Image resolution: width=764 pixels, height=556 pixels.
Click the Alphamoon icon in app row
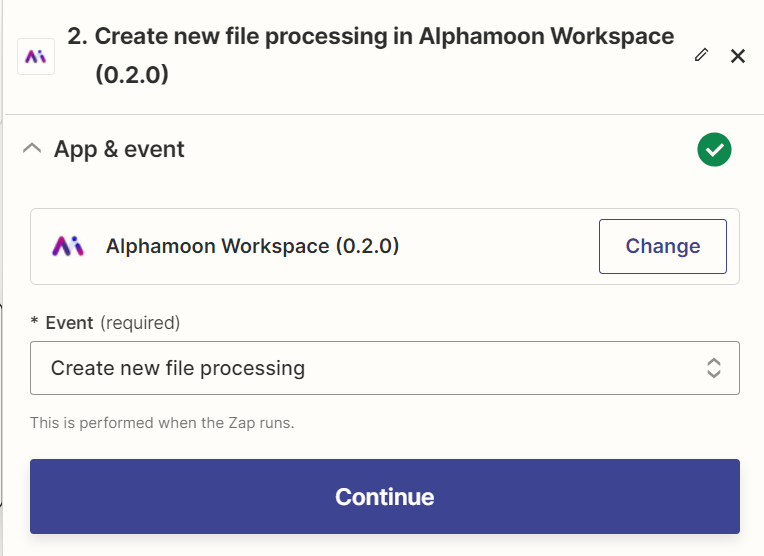(x=68, y=246)
